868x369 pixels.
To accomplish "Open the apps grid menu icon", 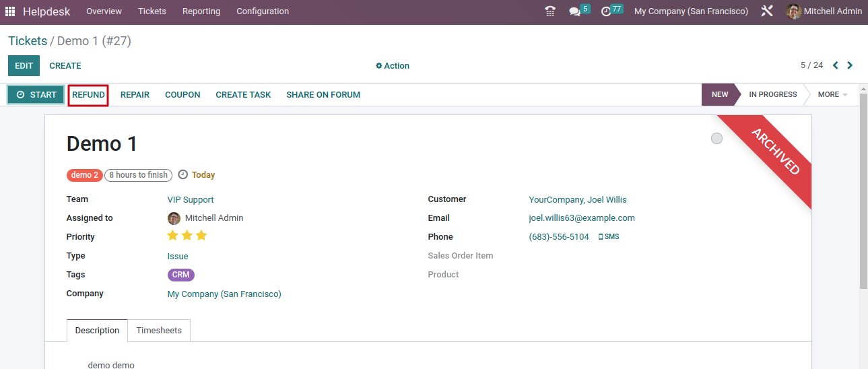I will pyautogui.click(x=10, y=11).
